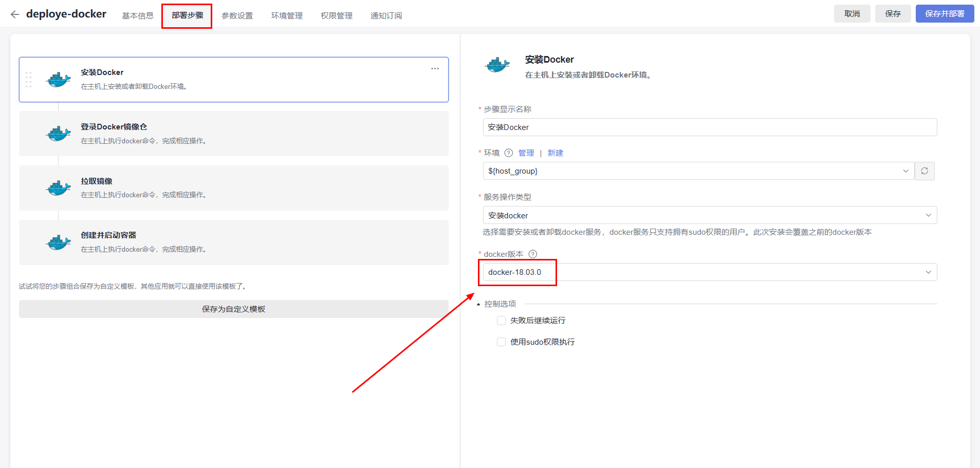Switch to the 基本信息 tab

138,15
